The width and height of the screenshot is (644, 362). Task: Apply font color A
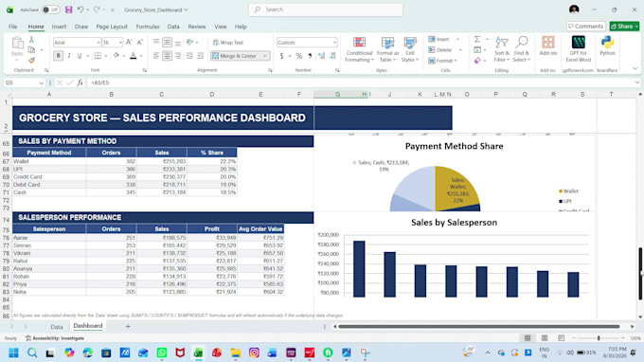134,56
